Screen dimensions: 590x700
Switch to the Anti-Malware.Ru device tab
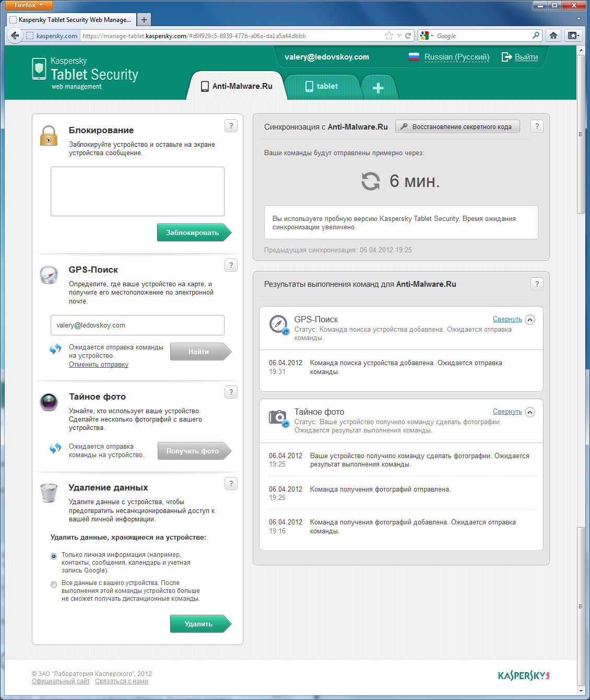[x=237, y=86]
